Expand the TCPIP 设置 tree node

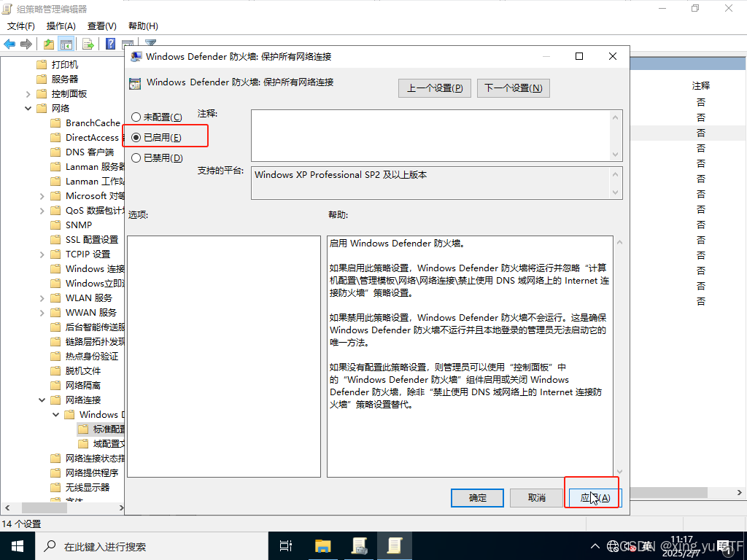[x=42, y=254]
